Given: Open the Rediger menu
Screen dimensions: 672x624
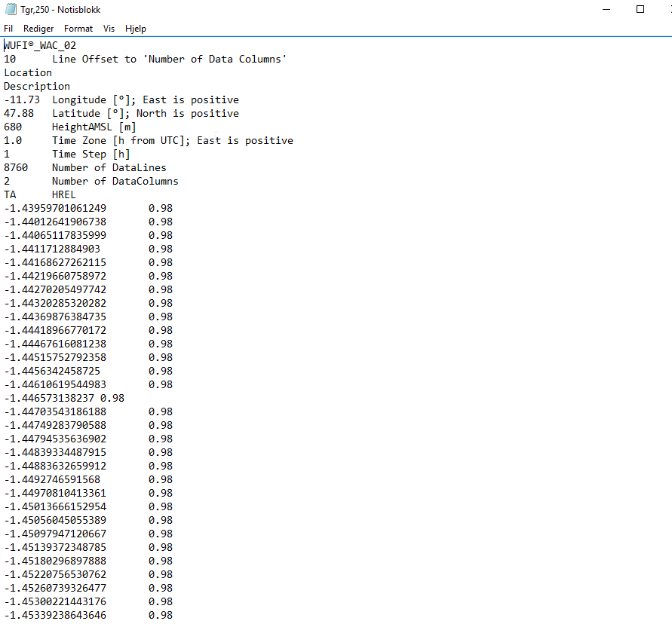Looking at the screenshot, I should point(38,28).
